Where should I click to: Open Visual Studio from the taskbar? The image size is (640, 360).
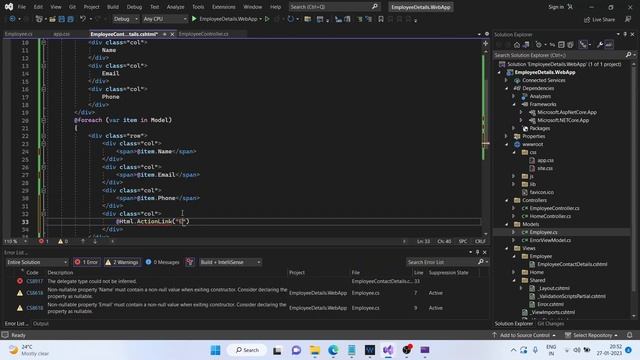pyautogui.click(x=388, y=350)
